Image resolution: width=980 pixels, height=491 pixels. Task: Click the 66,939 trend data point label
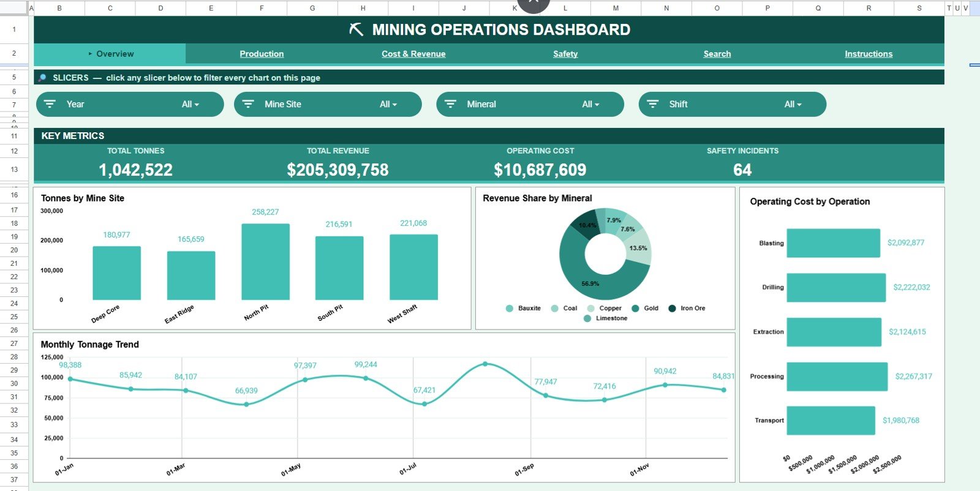pos(246,391)
